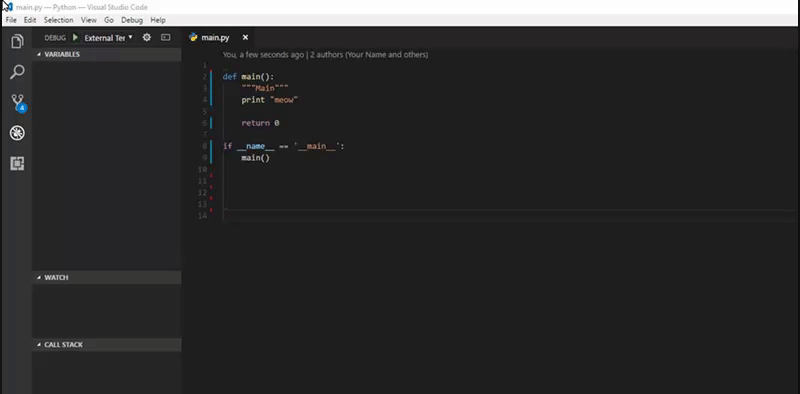The image size is (800, 394).
Task: Open the External Terminal configuration dropdown
Action: point(109,38)
